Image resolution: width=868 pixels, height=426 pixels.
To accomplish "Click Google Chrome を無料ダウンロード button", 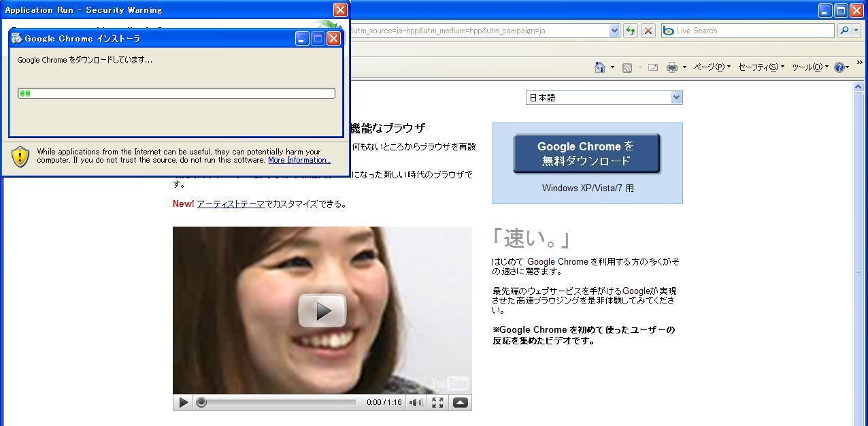I will (x=586, y=153).
